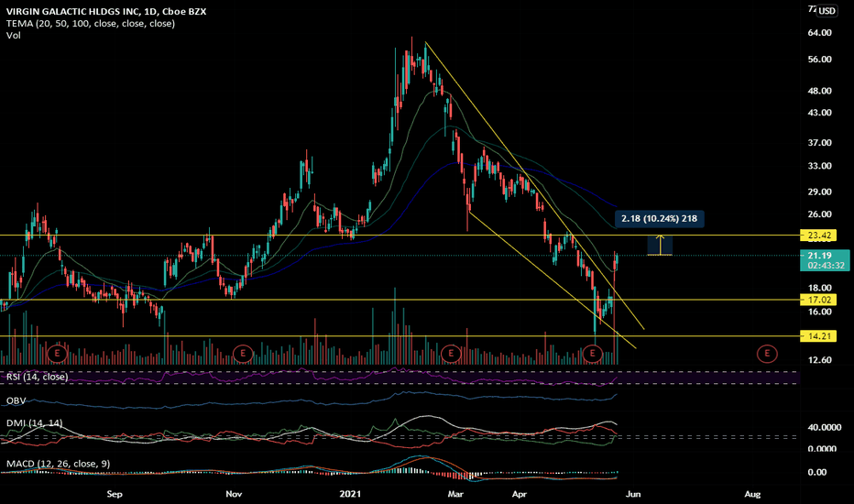
Task: Select the RSI (14, close) indicator label
Action: coord(37,377)
